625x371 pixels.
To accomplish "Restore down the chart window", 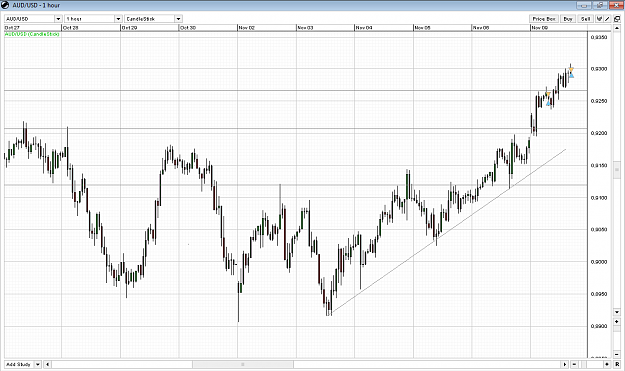I will [600, 5].
